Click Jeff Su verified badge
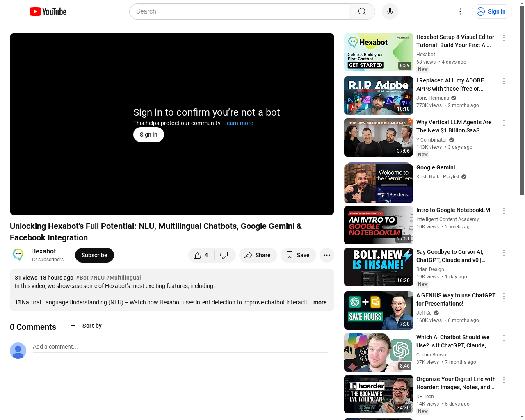Viewport: 525px width, 420px height. click(436, 313)
